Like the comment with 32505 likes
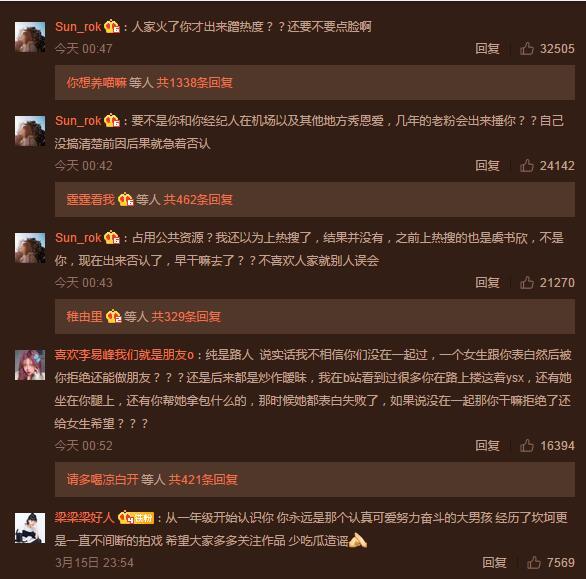 pyautogui.click(x=527, y=49)
